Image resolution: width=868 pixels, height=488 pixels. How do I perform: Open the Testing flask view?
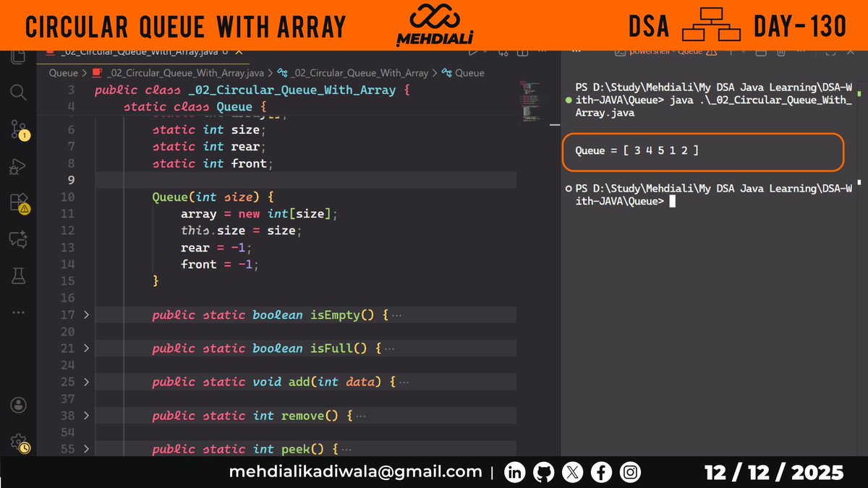click(18, 275)
